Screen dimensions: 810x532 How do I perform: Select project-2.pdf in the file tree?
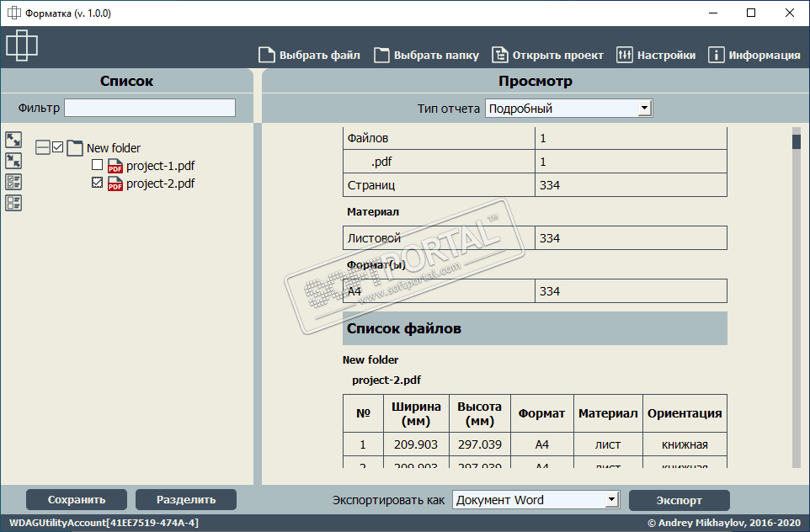pyautogui.click(x=161, y=184)
